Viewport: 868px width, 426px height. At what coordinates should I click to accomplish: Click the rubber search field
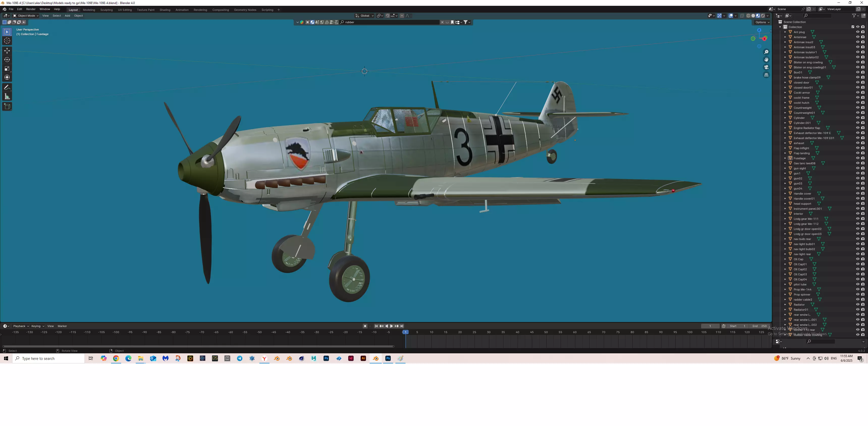(389, 22)
